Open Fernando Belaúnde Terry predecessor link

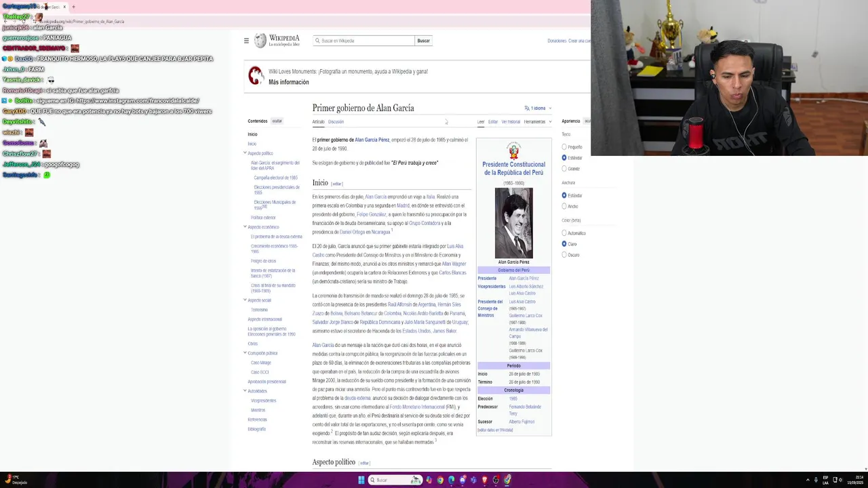tap(525, 410)
